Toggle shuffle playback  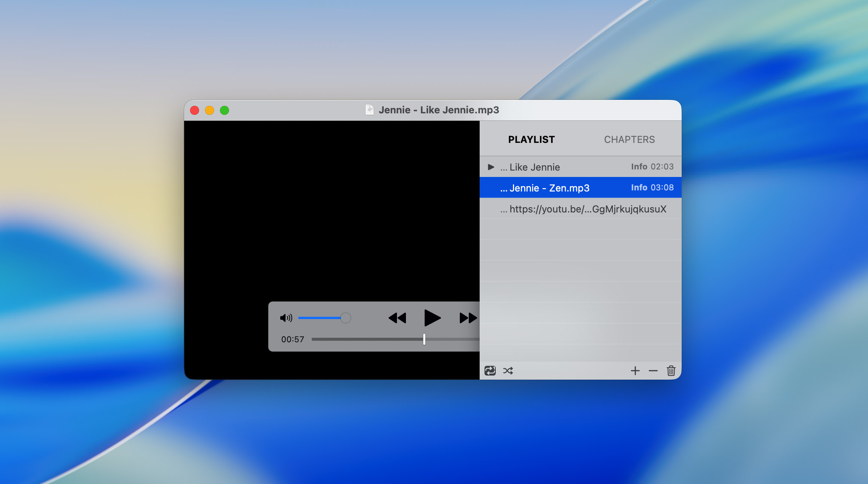508,371
